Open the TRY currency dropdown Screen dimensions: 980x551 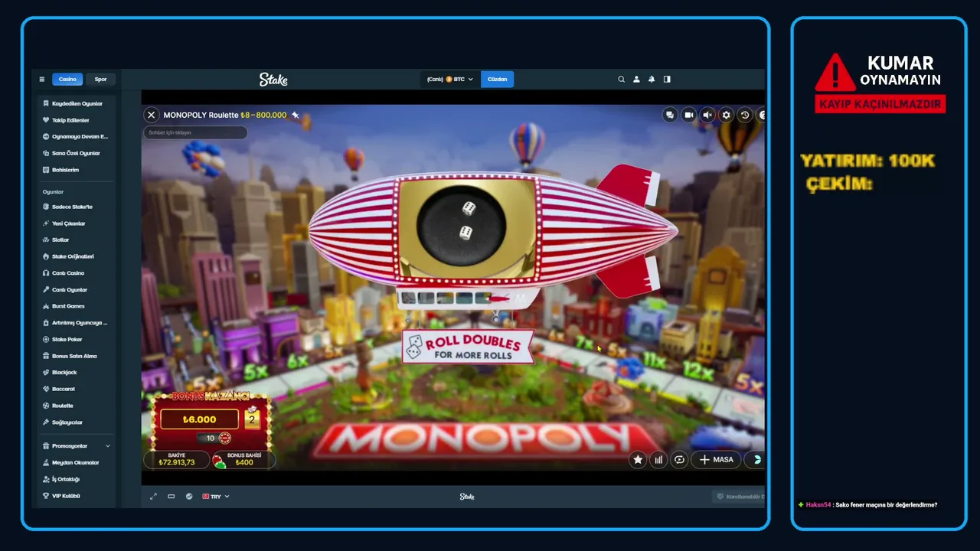click(x=216, y=497)
